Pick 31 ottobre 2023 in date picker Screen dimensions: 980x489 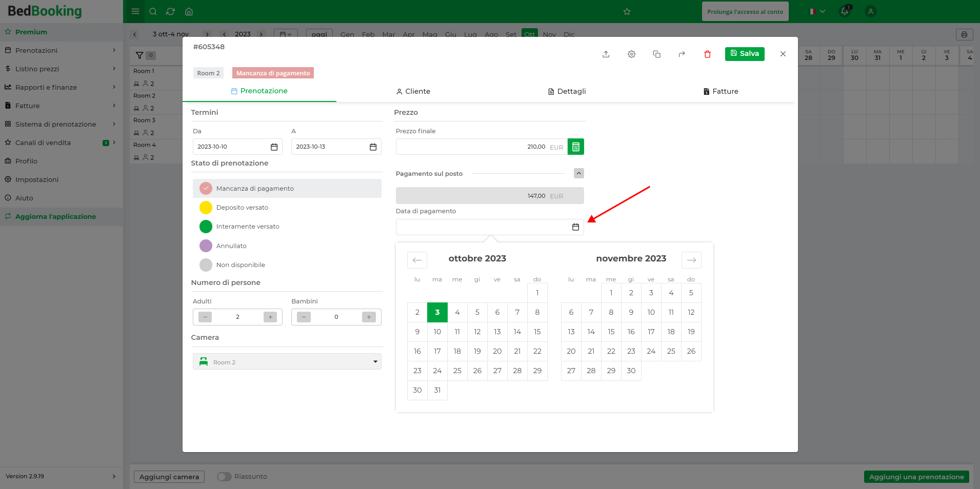click(x=437, y=390)
